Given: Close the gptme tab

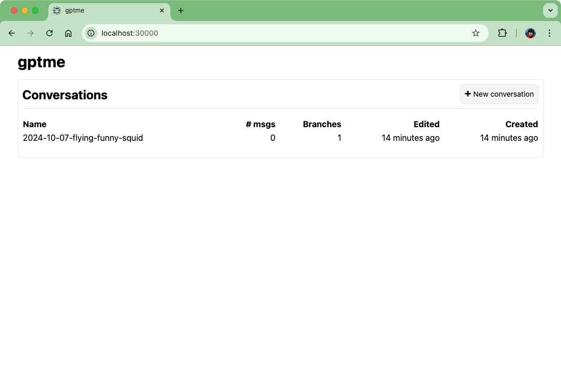Looking at the screenshot, I should coord(162,11).
